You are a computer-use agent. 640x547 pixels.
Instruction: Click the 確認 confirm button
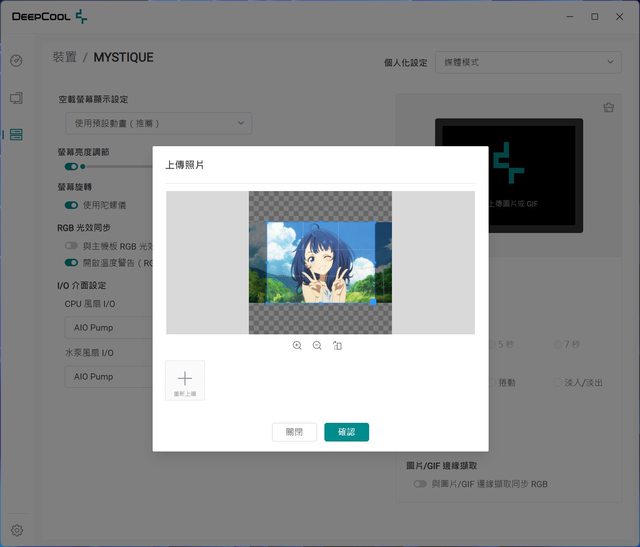(346, 432)
